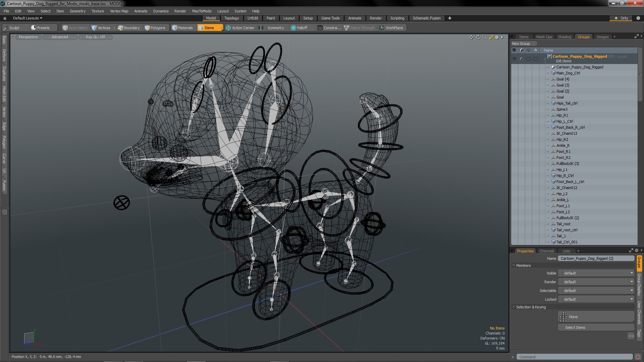
Task: Select the Polygons selection mode icon
Action: coord(147,28)
